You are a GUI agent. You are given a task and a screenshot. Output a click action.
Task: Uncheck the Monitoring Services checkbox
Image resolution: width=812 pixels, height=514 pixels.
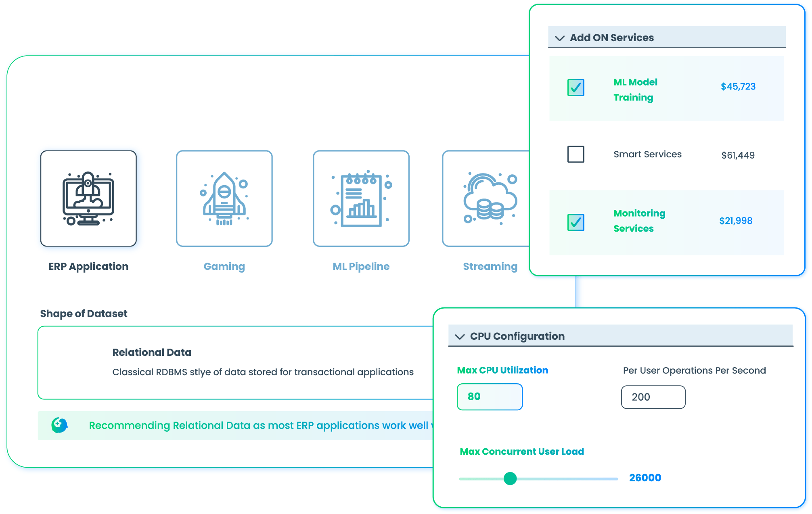coord(576,222)
